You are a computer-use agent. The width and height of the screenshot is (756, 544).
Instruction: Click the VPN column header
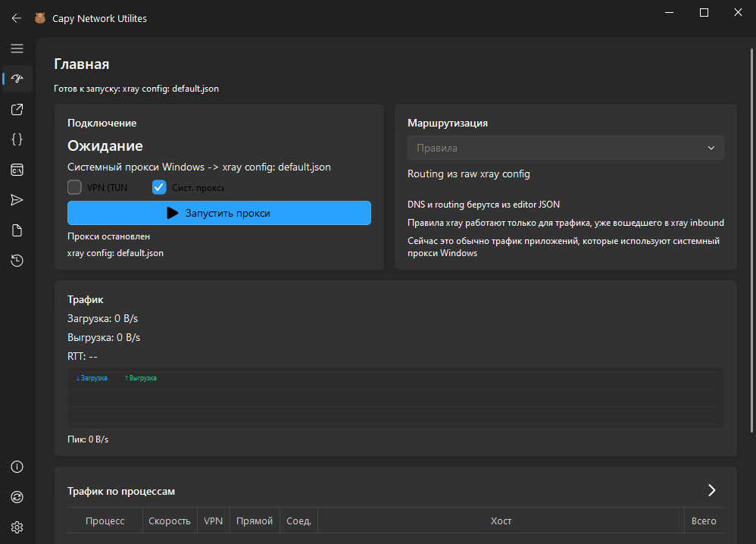tap(213, 521)
